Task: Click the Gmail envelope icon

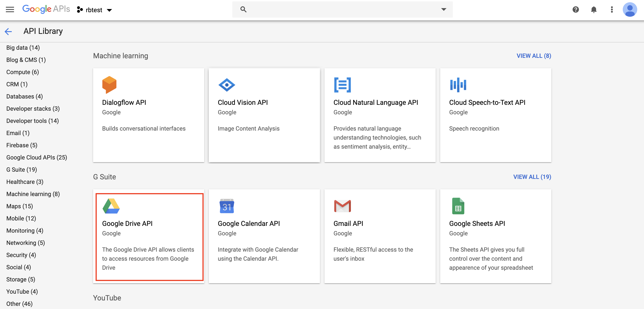Action: (342, 206)
